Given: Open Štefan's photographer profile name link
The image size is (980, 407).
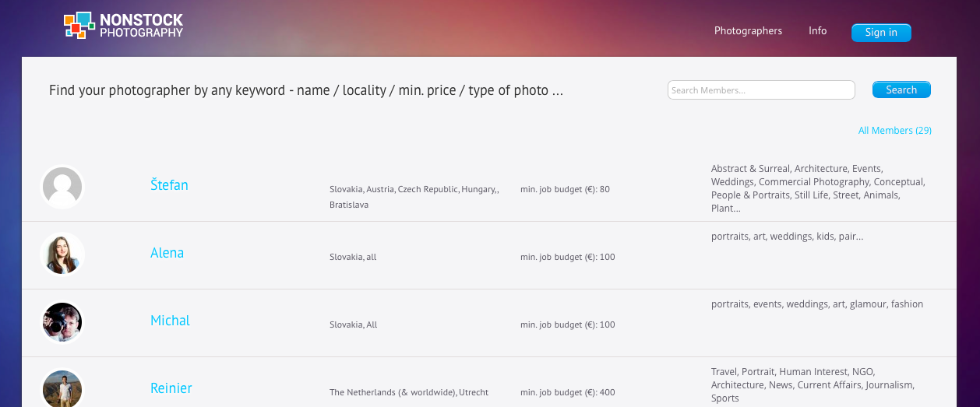Looking at the screenshot, I should pos(169,185).
